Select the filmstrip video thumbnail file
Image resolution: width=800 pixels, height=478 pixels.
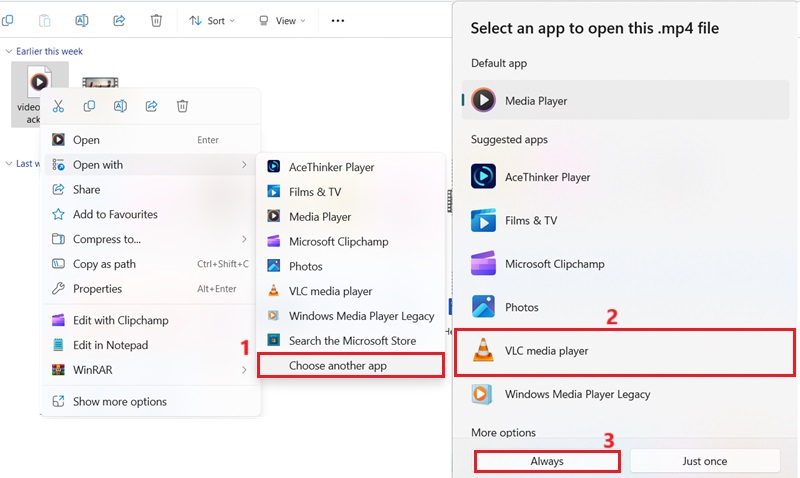pyautogui.click(x=101, y=82)
